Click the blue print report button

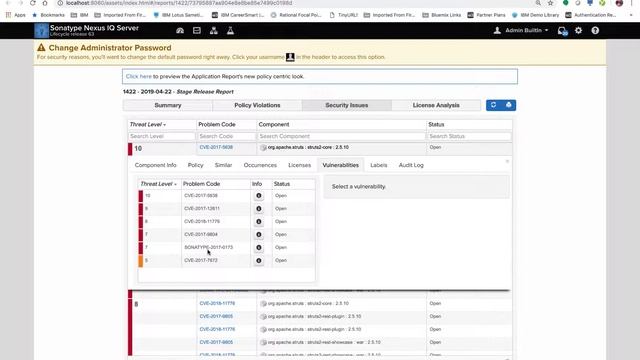tap(509, 105)
